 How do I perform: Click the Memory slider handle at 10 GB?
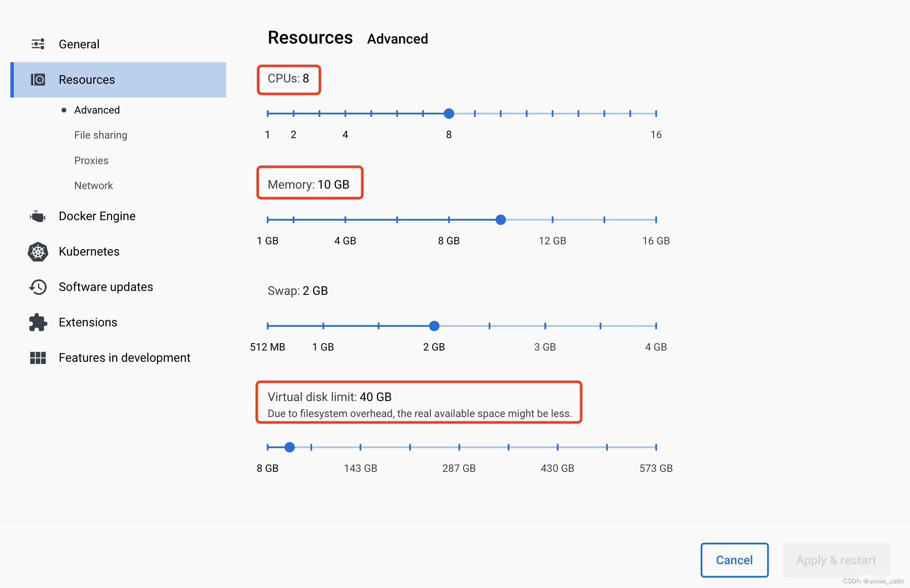(x=501, y=220)
